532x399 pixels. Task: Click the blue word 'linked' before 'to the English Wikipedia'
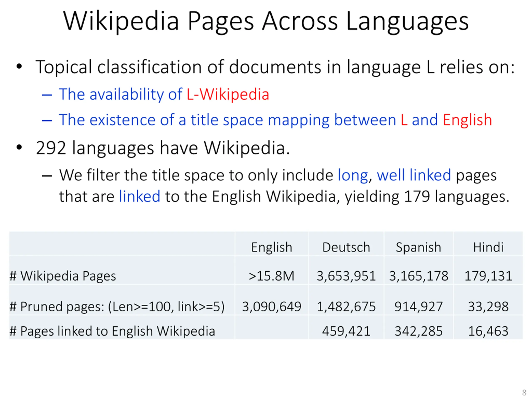pyautogui.click(x=139, y=197)
